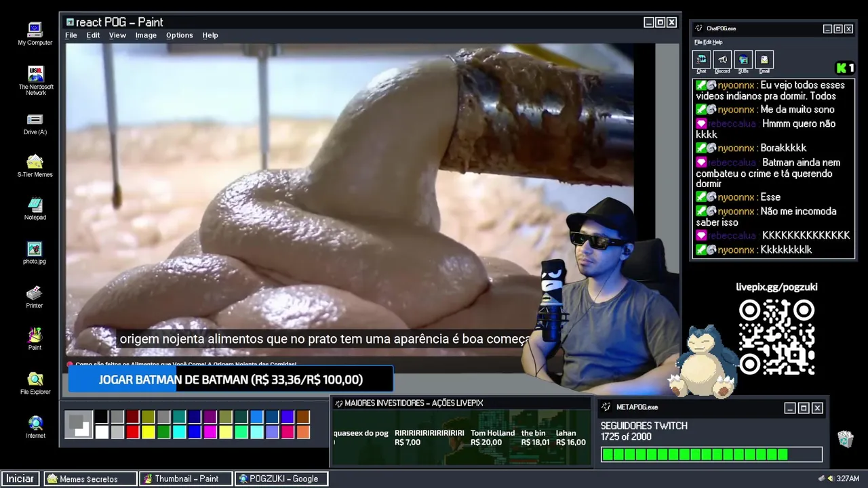Screen dimensions: 868x488
Task: Click JOGAR BATMAN donation goal bar
Action: click(x=231, y=380)
